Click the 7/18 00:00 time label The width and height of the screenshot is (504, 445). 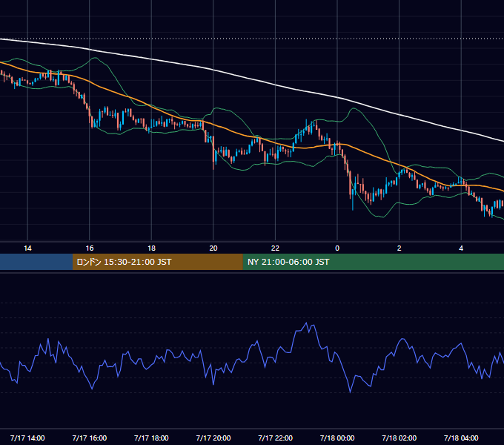point(337,438)
